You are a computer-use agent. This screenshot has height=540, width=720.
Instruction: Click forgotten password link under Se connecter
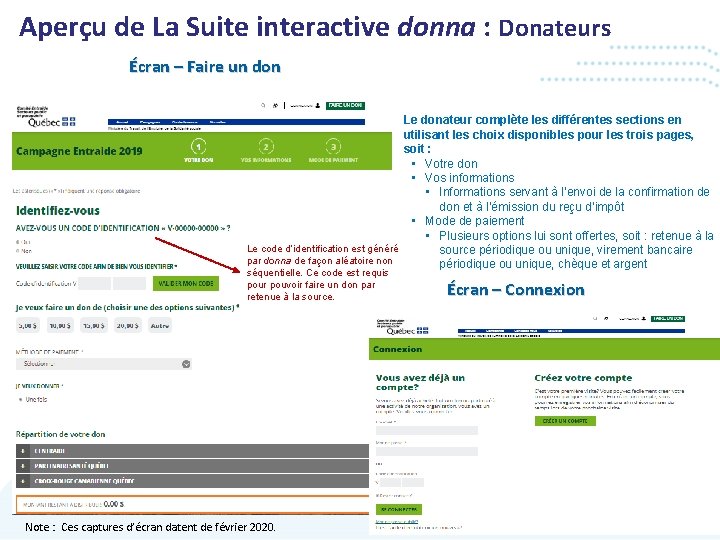coord(397,522)
